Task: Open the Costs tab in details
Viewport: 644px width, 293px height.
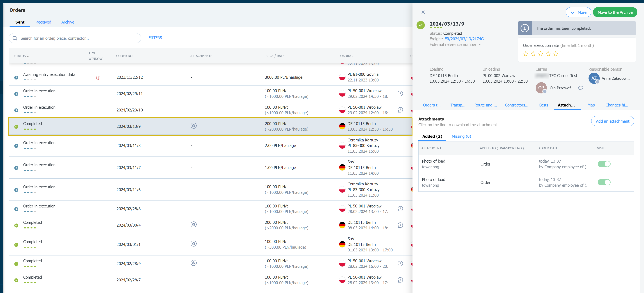Action: 543,105
